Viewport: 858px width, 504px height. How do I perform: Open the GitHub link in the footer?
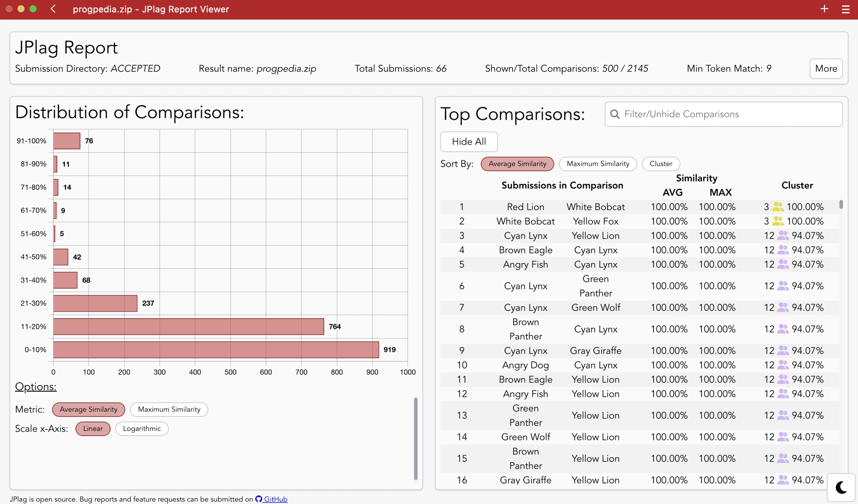tap(271, 499)
